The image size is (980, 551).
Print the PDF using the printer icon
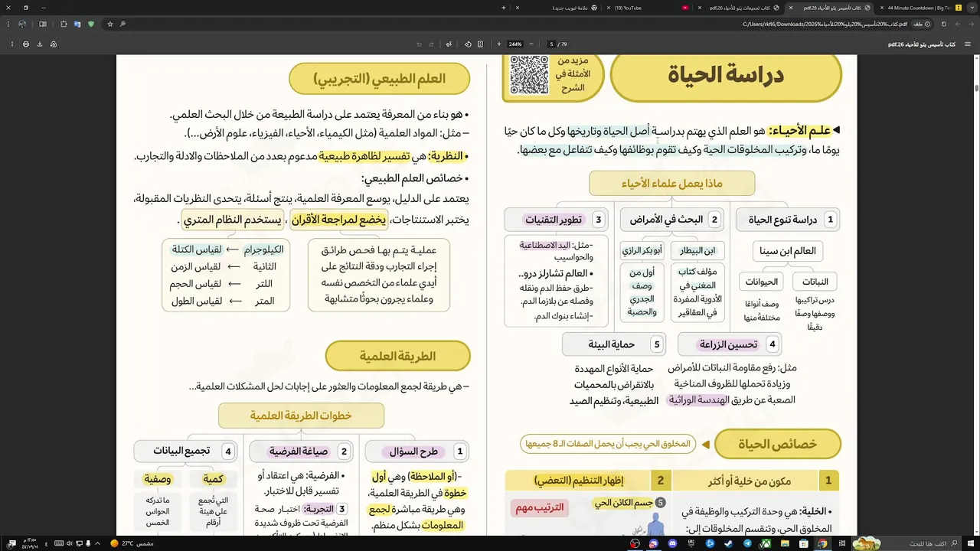[26, 44]
